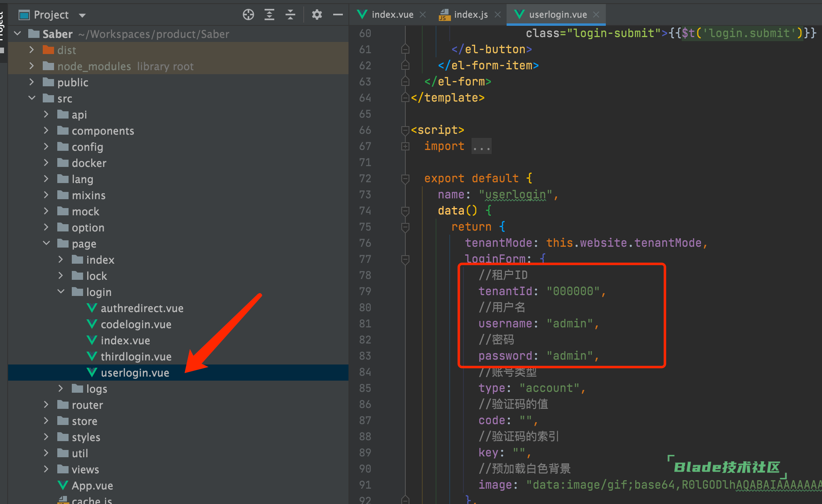Select App.vue in the project tree
Image resolution: width=822 pixels, height=504 pixels.
coord(92,486)
